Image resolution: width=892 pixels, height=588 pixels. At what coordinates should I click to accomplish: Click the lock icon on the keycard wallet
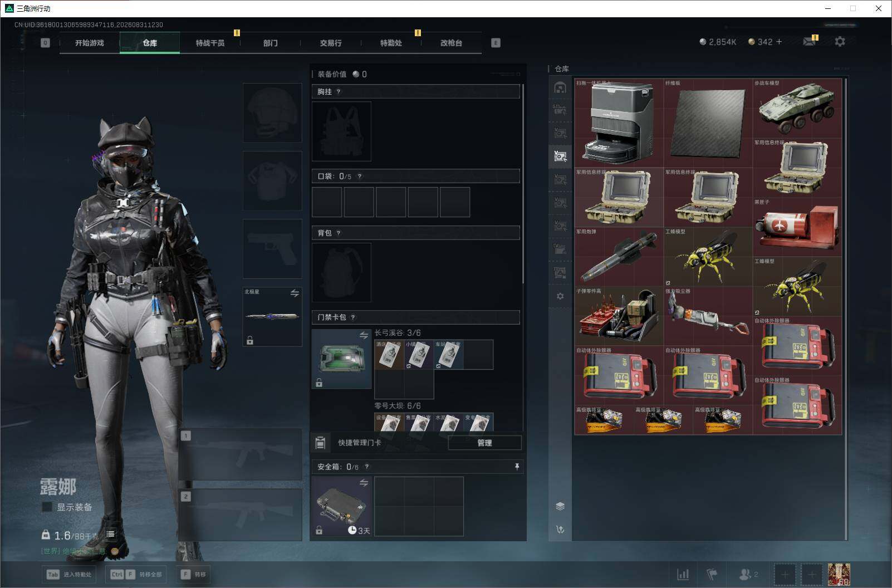(x=319, y=383)
